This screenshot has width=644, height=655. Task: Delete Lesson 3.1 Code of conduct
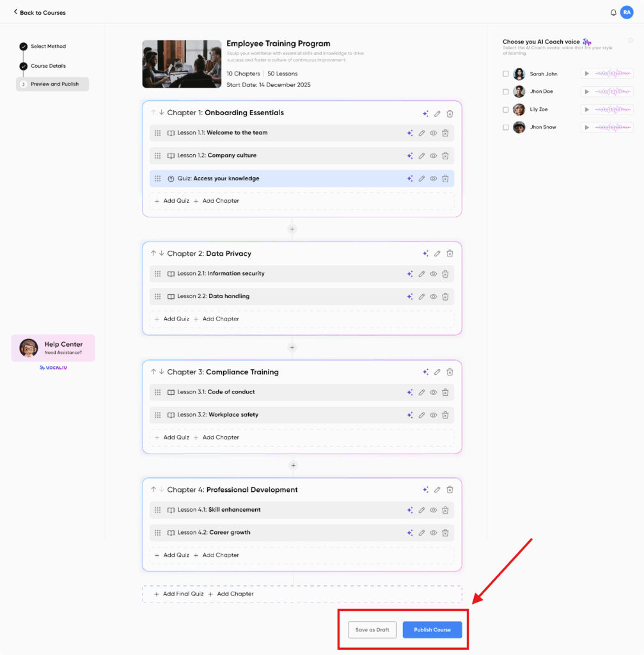coord(445,392)
